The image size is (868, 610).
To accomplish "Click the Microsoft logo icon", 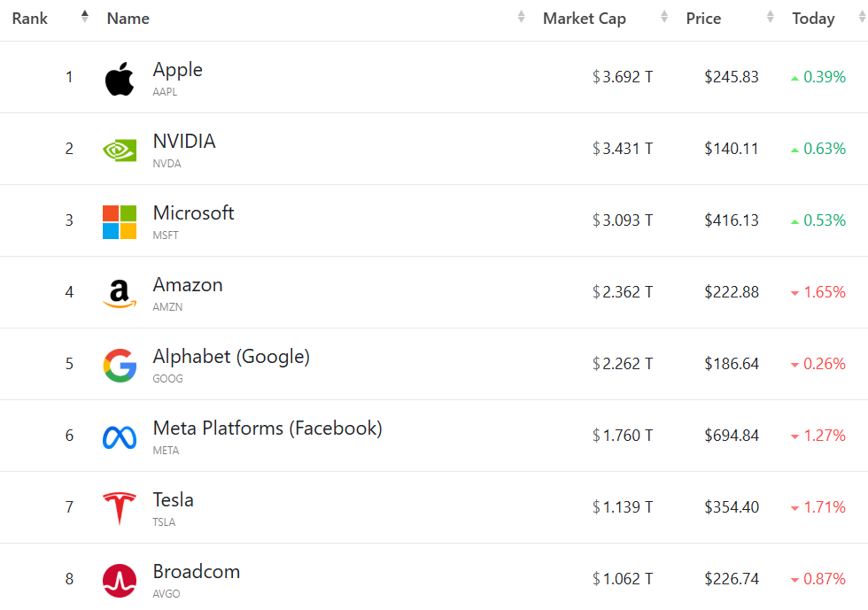I will click(x=120, y=221).
